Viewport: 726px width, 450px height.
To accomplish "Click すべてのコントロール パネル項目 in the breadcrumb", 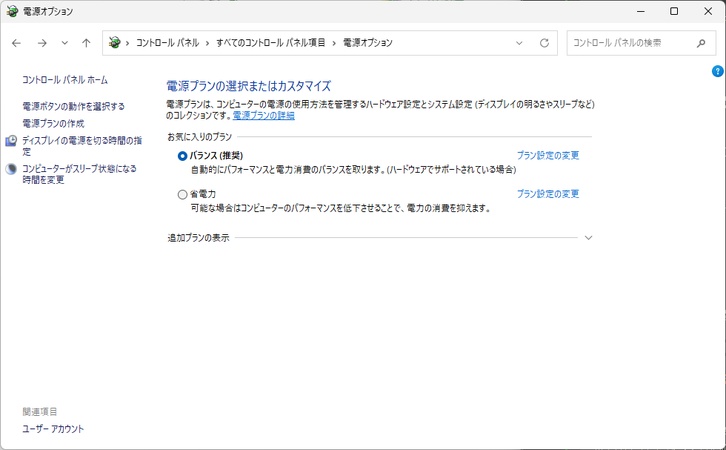I will tap(270, 43).
